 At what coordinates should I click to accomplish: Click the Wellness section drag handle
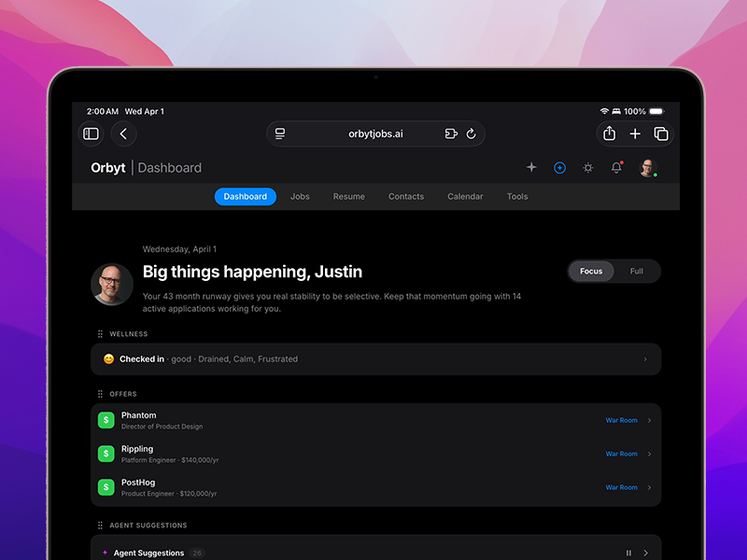(100, 334)
